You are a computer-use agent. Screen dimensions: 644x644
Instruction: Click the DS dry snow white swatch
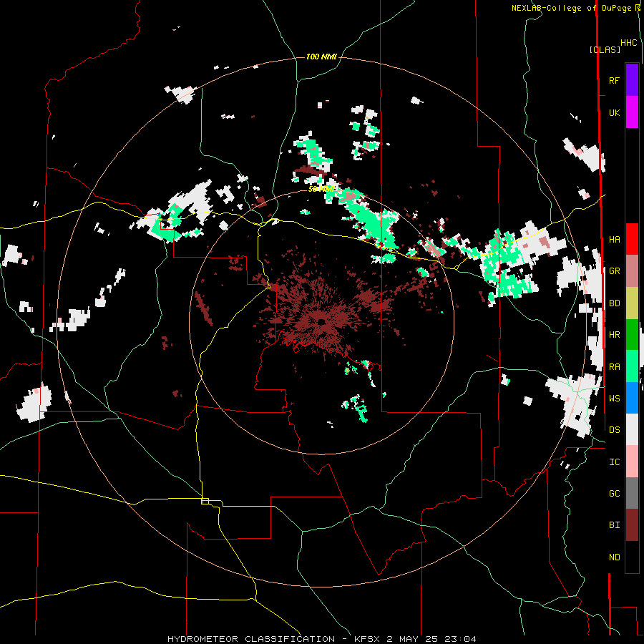(632, 429)
